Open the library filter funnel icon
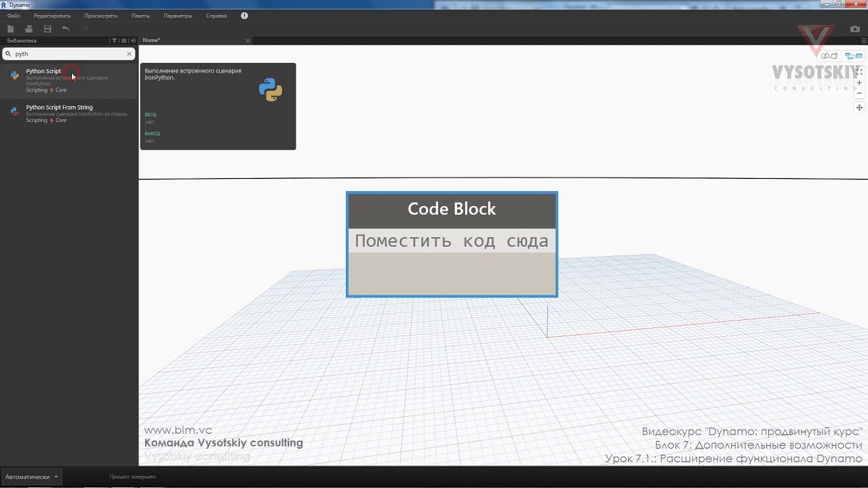868x488 pixels. [115, 41]
